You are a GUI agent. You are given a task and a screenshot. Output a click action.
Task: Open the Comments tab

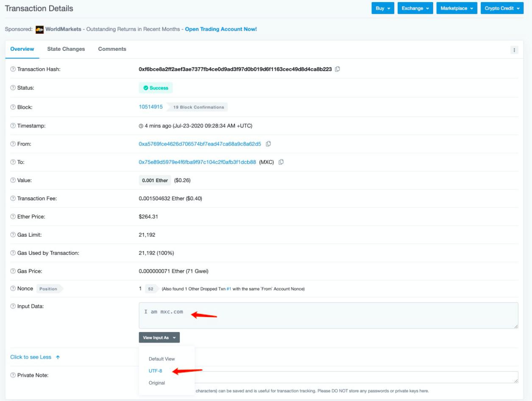(x=112, y=49)
